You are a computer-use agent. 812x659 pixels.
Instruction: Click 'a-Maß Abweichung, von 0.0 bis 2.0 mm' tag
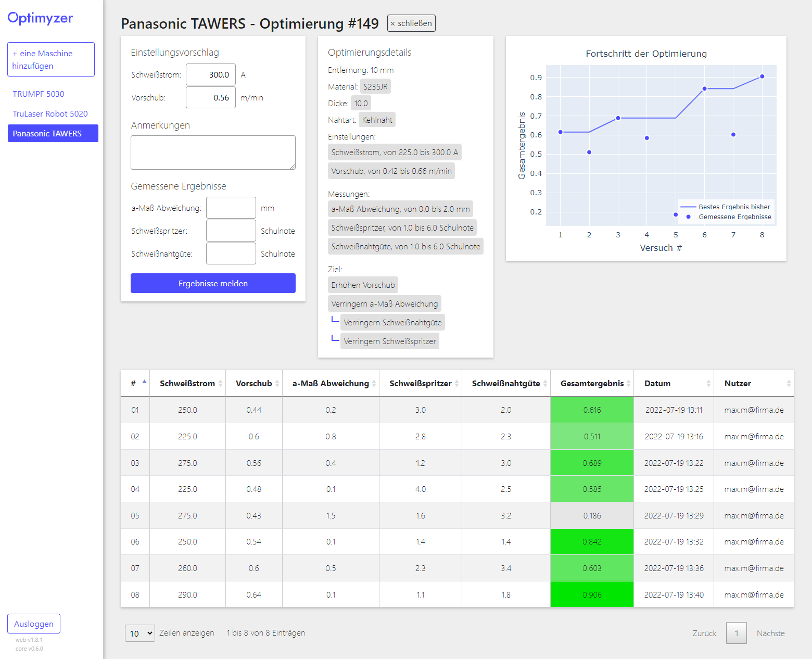click(x=400, y=209)
